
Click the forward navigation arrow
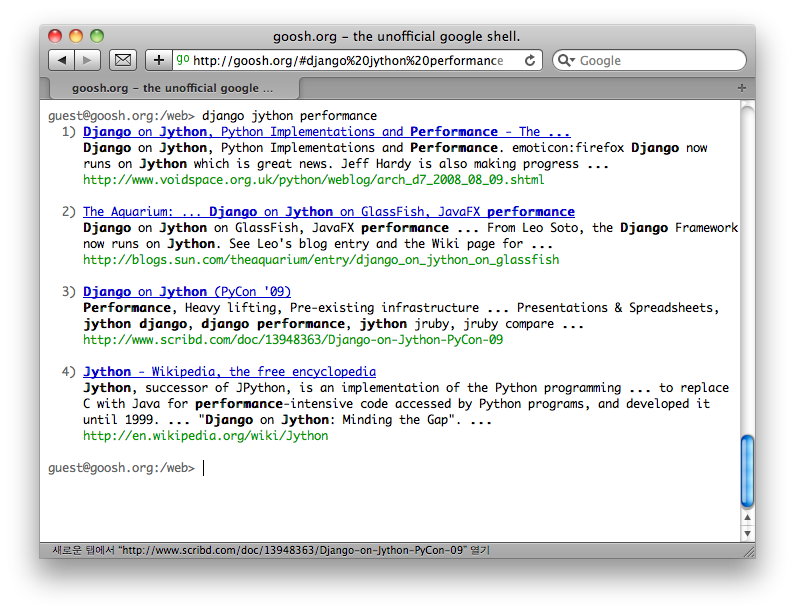click(87, 60)
